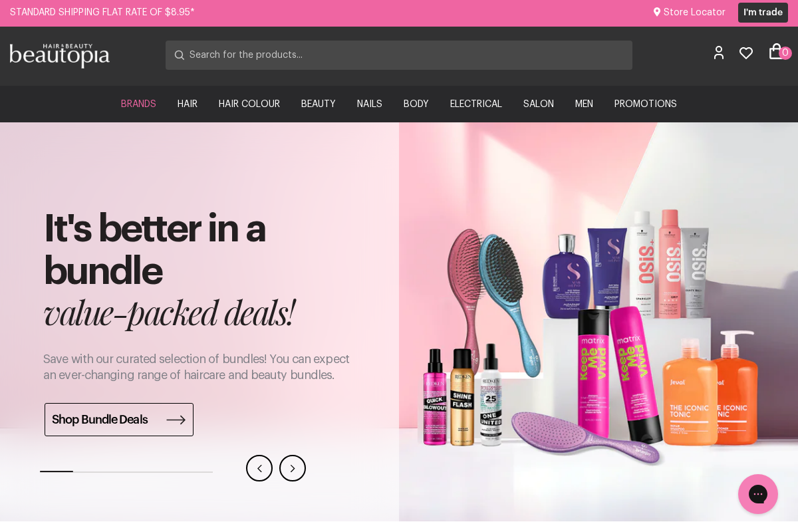The height and width of the screenshot is (532, 798).
Task: Show cart item count badge
Action: click(x=785, y=53)
